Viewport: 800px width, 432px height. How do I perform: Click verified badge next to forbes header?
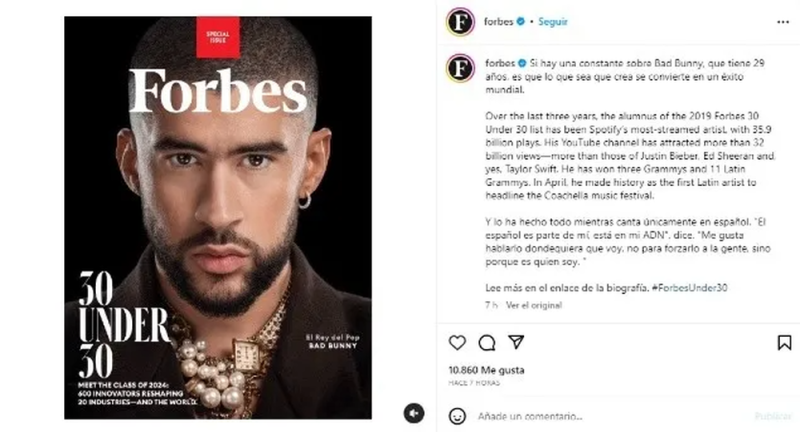pyautogui.click(x=520, y=21)
